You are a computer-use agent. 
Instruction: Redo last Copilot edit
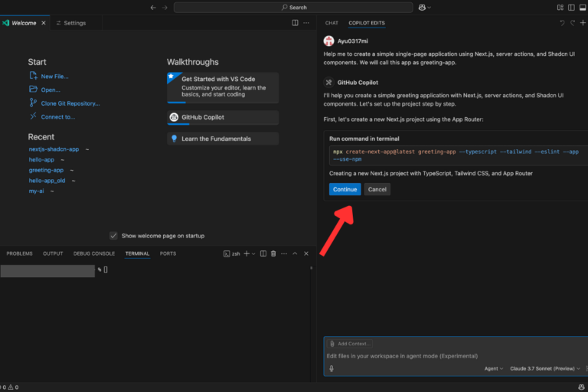(x=572, y=23)
